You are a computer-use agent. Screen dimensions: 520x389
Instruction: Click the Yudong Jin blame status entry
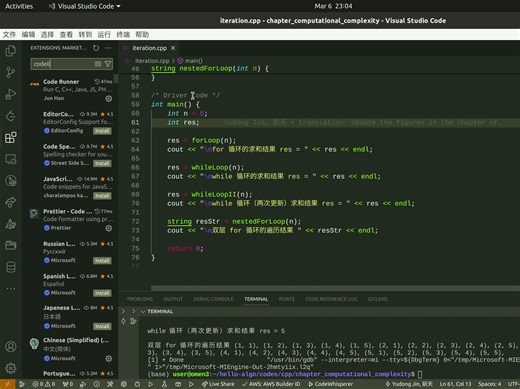[x=409, y=384]
